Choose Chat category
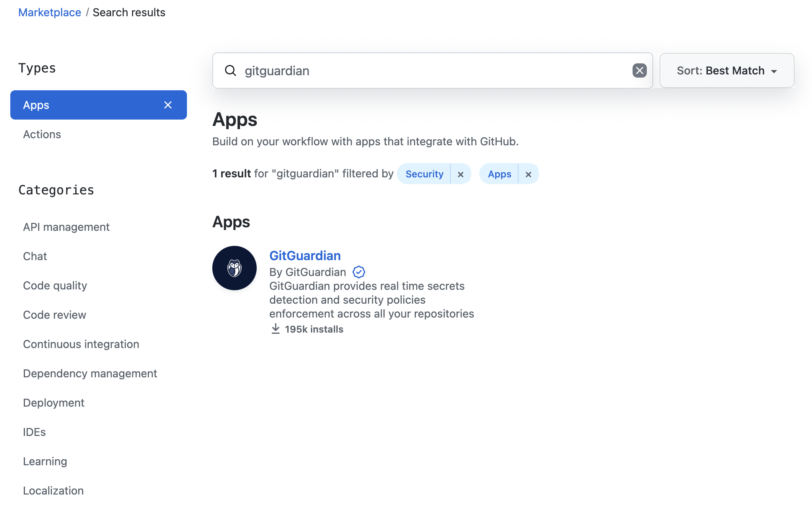 [35, 256]
